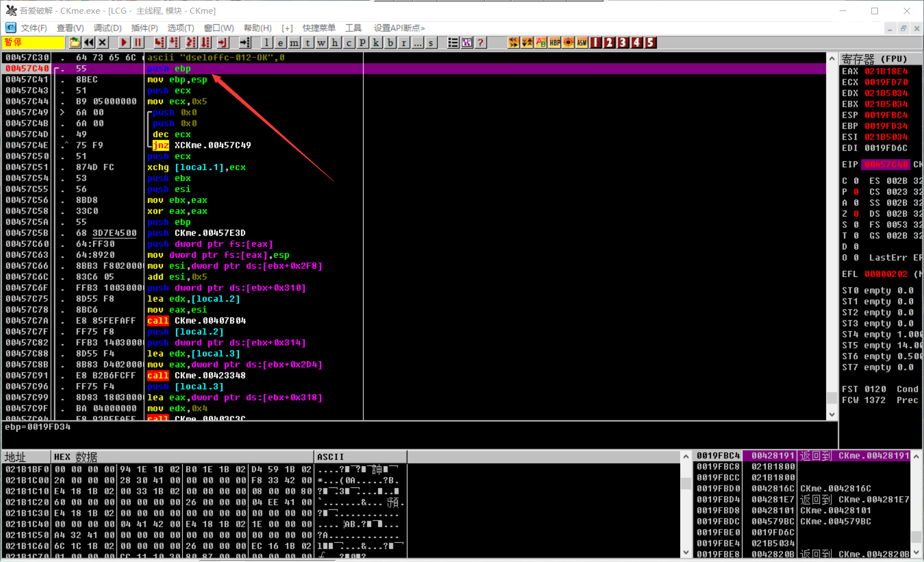Restart program with rewind toolbar icon

pos(89,43)
